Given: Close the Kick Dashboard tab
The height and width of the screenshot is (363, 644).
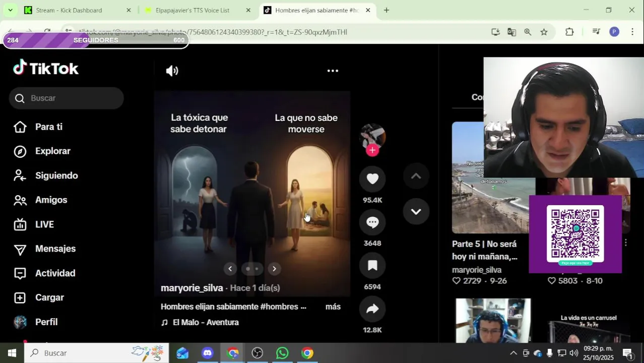Looking at the screenshot, I should click(128, 10).
